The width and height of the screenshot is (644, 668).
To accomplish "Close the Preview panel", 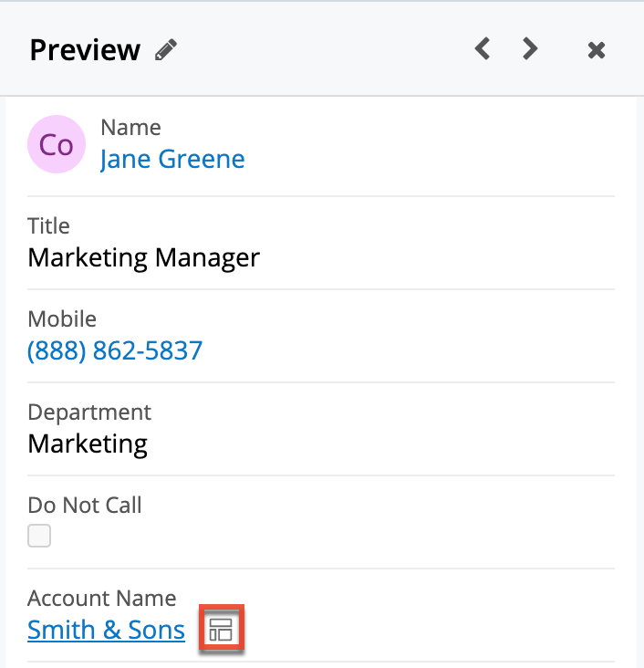I will pos(597,50).
